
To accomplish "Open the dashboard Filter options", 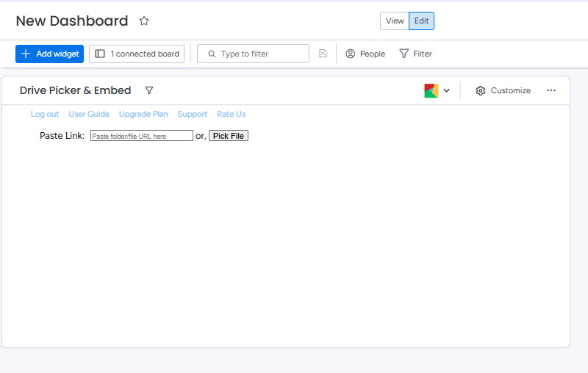I will point(415,54).
